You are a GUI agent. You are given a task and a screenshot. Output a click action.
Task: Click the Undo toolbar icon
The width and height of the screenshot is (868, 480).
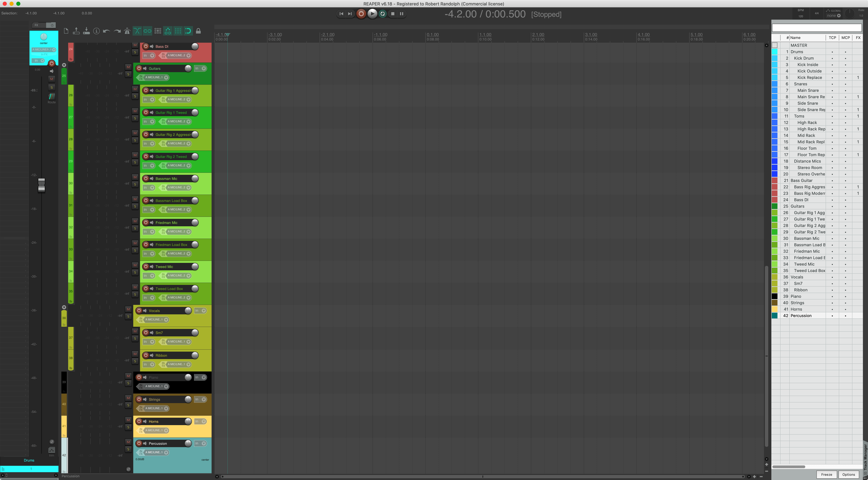coord(106,31)
